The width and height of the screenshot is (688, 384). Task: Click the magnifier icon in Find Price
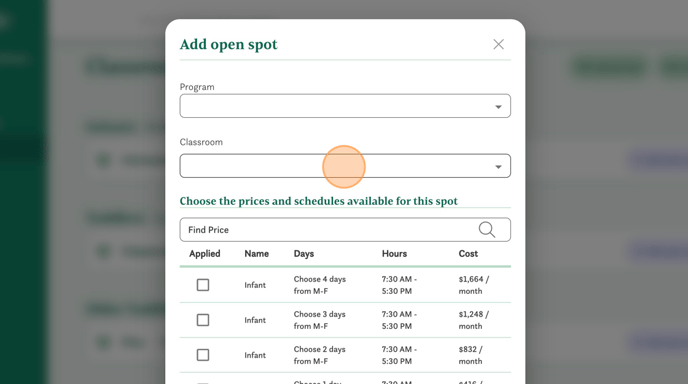click(487, 230)
